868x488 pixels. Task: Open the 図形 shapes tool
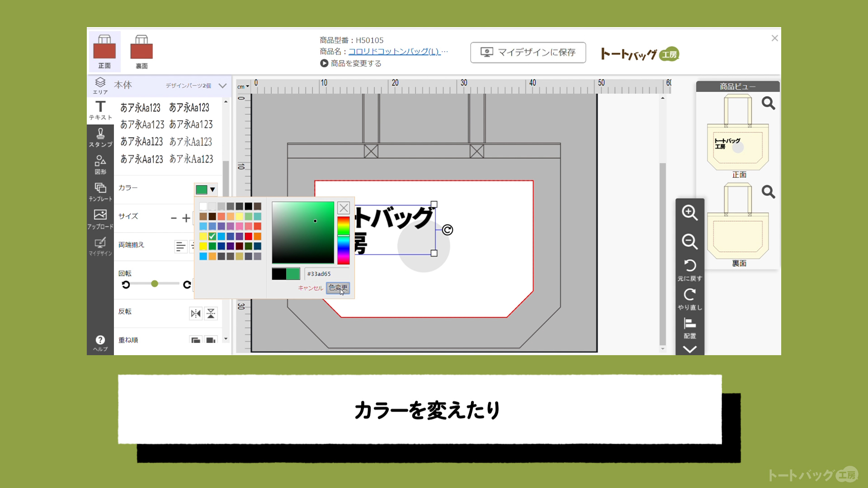(x=100, y=165)
